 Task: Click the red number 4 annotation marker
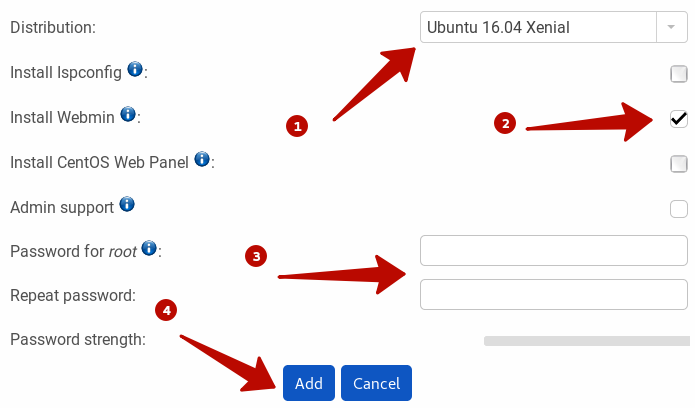166,310
